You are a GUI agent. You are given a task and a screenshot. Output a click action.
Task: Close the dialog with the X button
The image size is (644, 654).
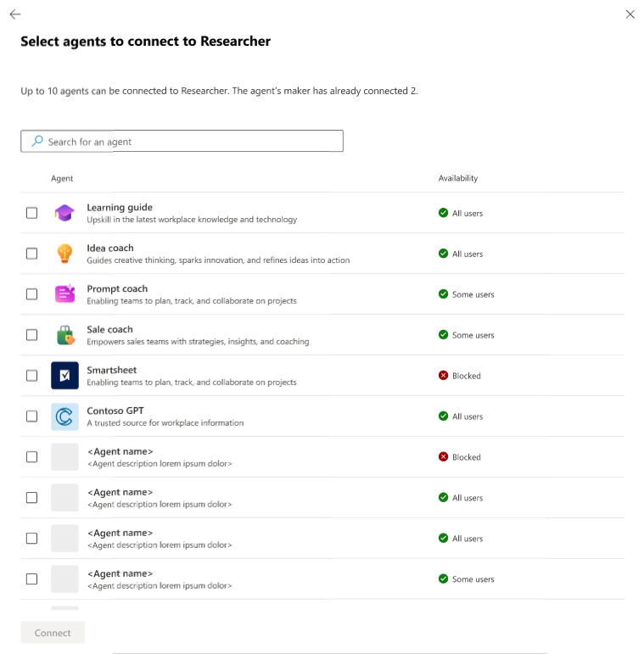pos(630,14)
